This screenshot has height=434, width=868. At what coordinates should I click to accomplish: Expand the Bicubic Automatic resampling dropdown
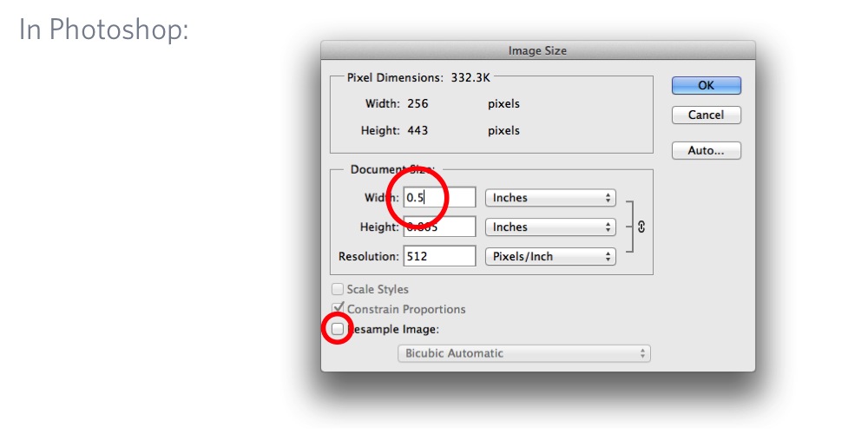point(524,353)
